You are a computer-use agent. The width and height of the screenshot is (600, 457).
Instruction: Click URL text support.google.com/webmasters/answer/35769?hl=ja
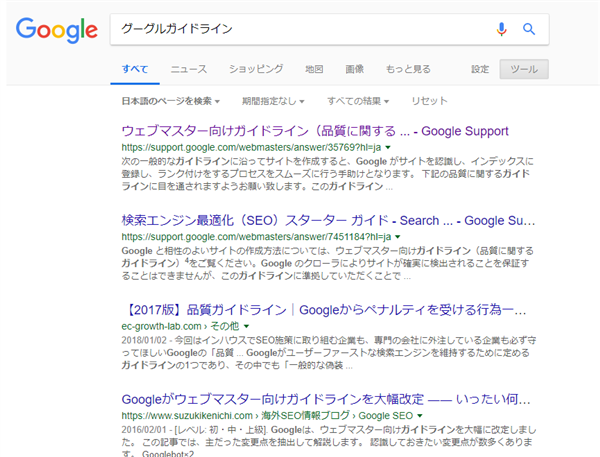pos(251,148)
